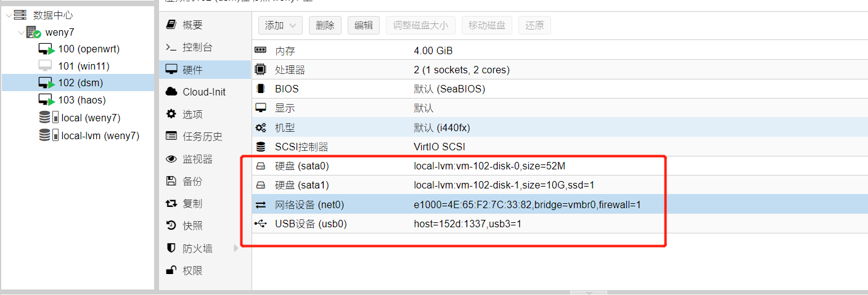868x295 pixels.
Task: Select the 100 (openwrt) VM icon
Action: coord(47,49)
